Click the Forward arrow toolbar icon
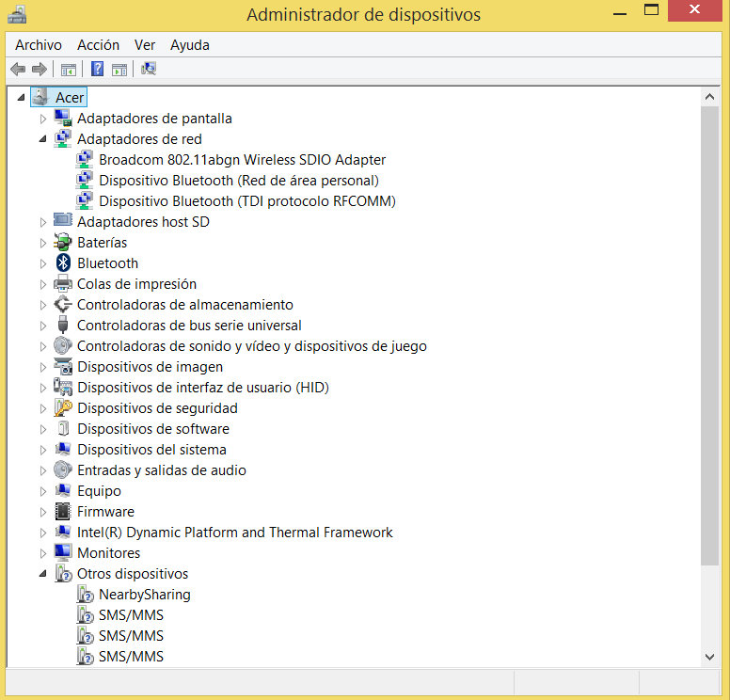Viewport: 730px width, 700px height. coord(40,69)
